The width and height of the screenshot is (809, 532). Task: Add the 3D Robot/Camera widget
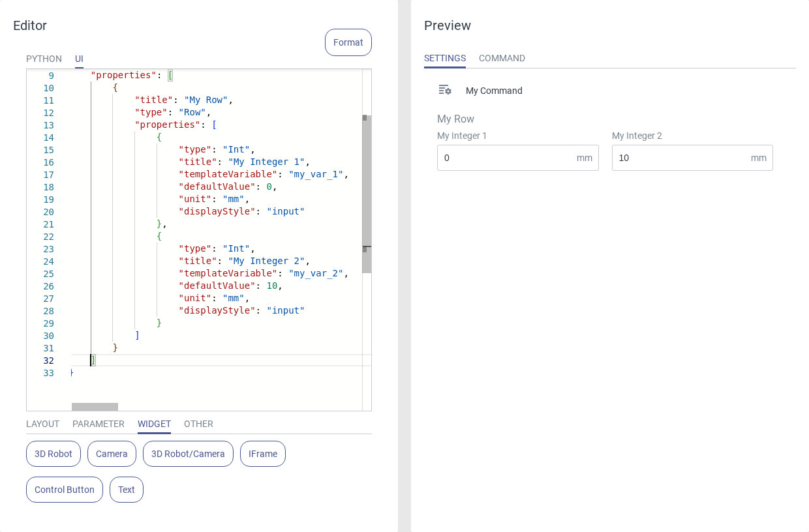coord(188,454)
